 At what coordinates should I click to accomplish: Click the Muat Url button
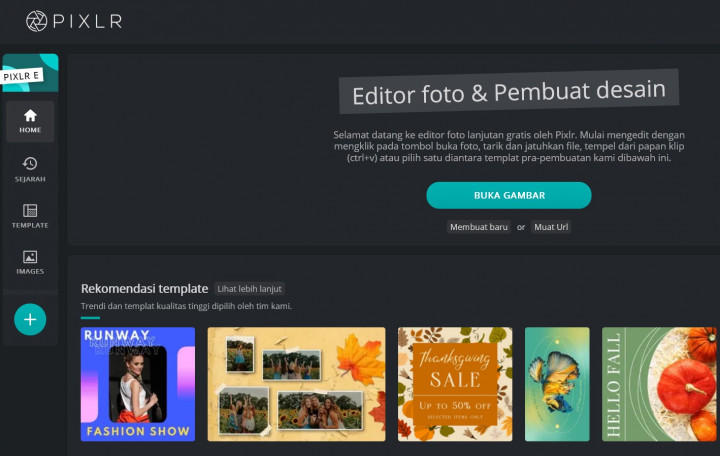tap(551, 227)
